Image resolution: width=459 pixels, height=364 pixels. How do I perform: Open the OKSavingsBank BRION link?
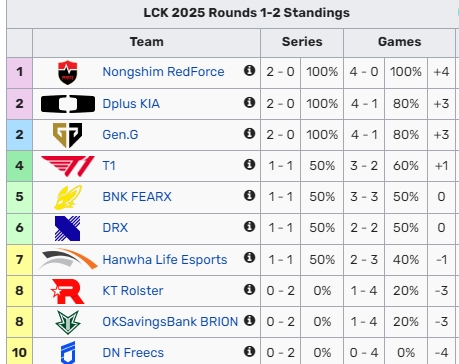coord(170,322)
